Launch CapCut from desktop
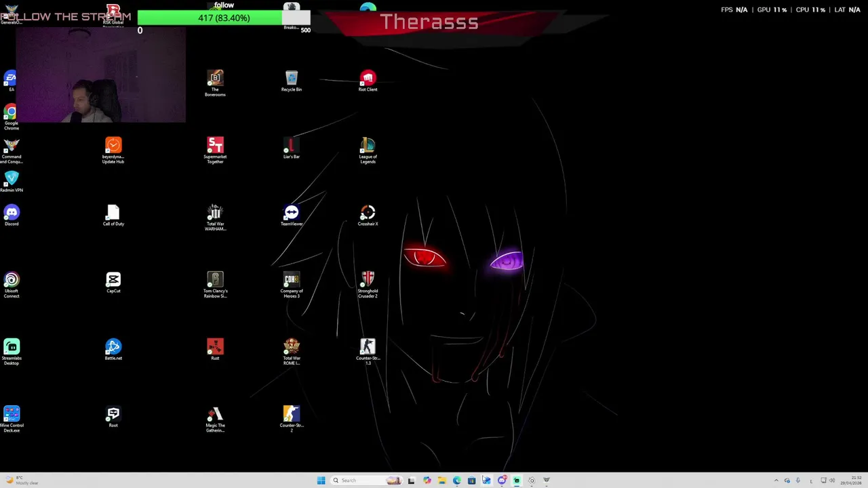868x488 pixels. pos(113,283)
